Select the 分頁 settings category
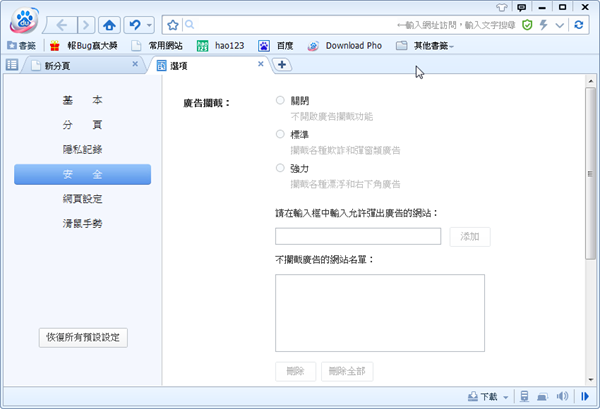This screenshot has width=600, height=409. [x=83, y=125]
